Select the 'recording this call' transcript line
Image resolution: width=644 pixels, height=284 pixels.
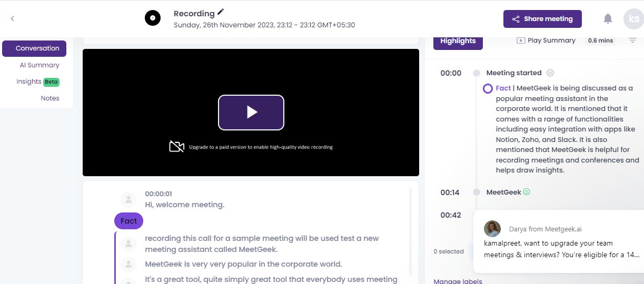click(x=262, y=244)
